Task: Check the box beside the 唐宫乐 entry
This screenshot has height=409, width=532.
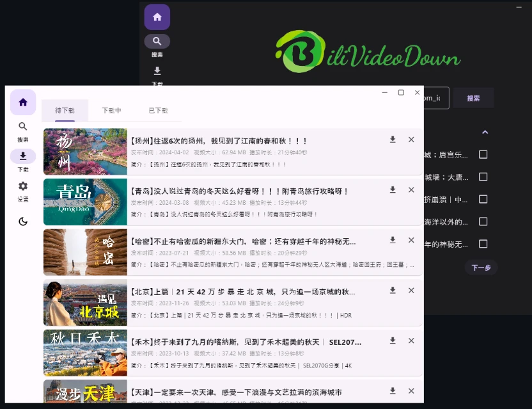Action: (483, 154)
